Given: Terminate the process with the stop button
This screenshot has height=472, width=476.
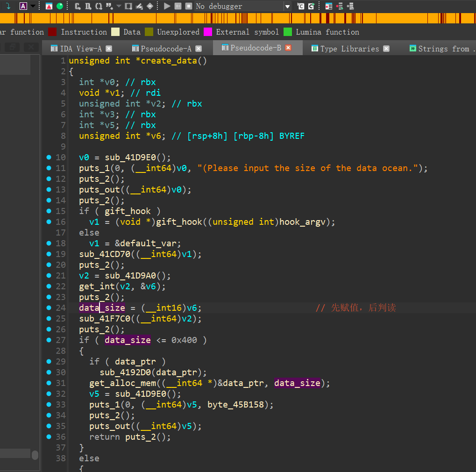Looking at the screenshot, I should [x=189, y=6].
